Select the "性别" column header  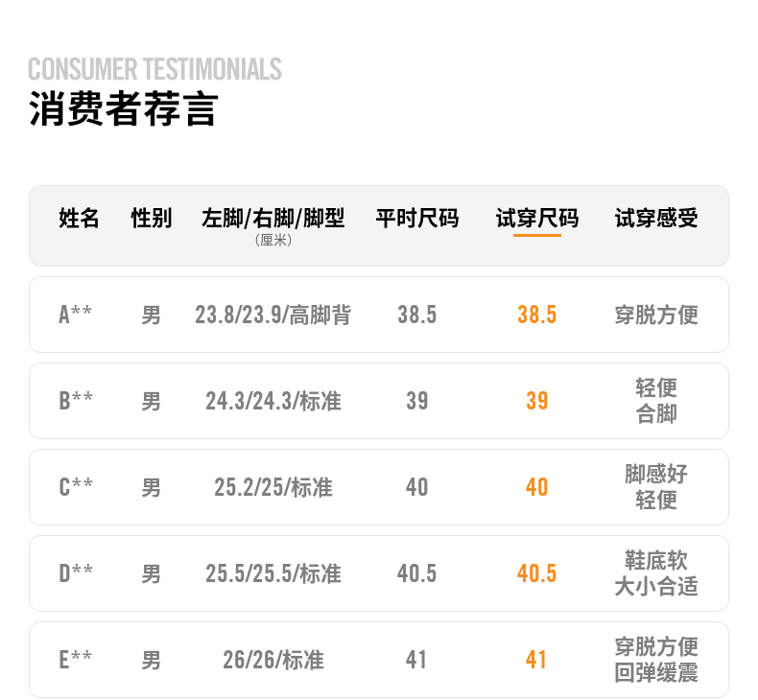(x=152, y=219)
